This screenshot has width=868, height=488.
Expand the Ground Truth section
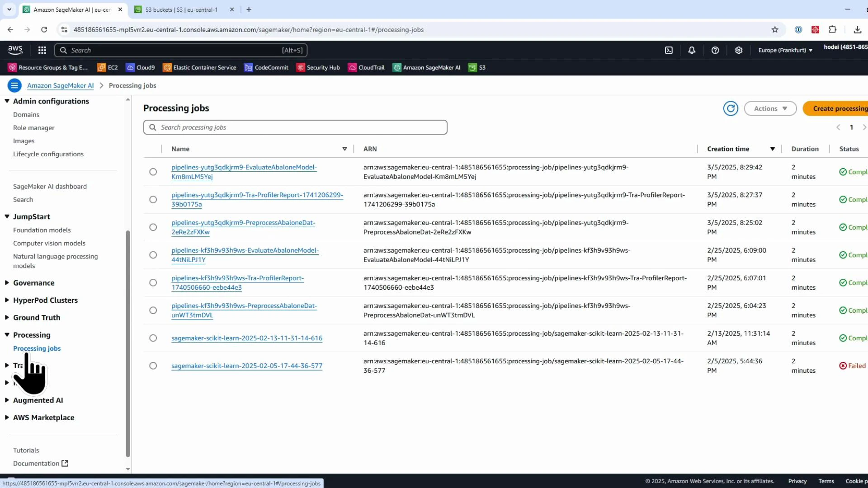(x=36, y=318)
